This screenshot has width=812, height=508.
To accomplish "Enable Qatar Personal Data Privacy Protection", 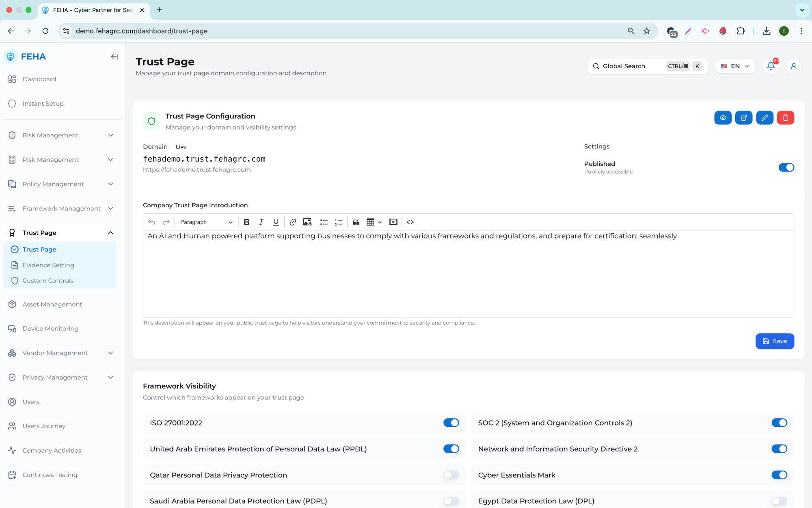I will [x=451, y=475].
